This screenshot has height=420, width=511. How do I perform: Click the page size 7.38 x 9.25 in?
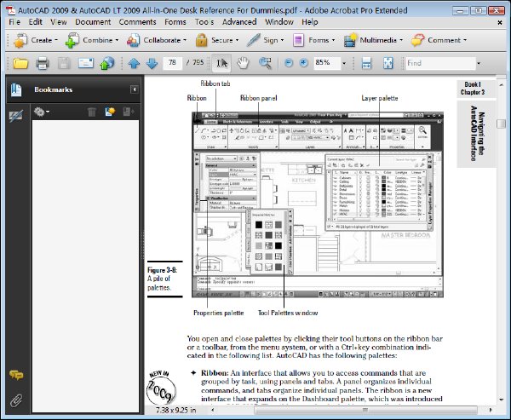click(176, 410)
